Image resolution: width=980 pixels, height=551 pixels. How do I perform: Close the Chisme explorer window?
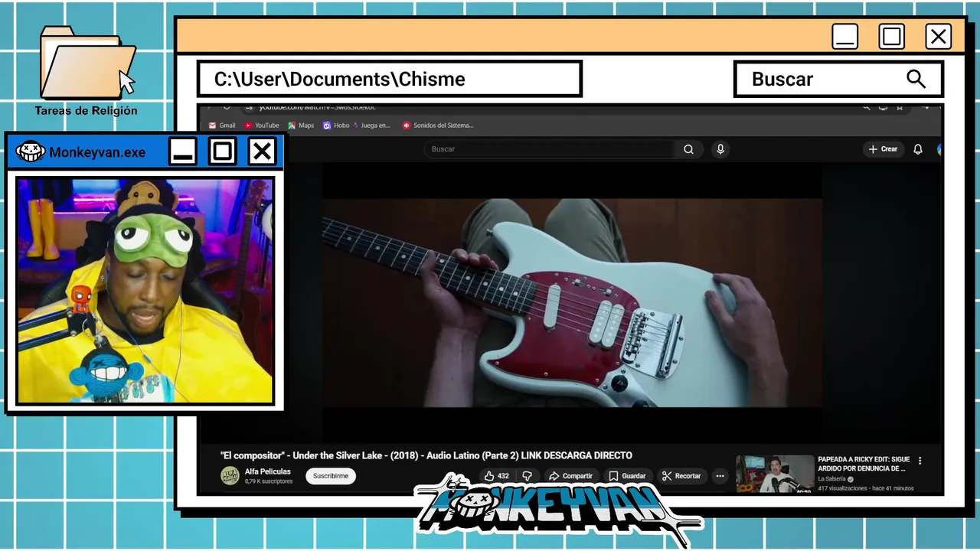[939, 37]
